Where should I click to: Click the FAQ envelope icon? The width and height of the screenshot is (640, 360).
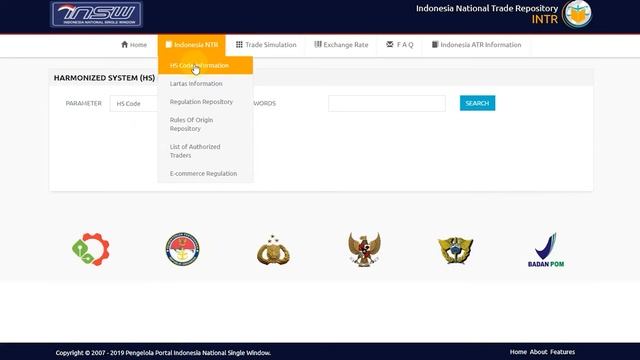[x=389, y=44]
